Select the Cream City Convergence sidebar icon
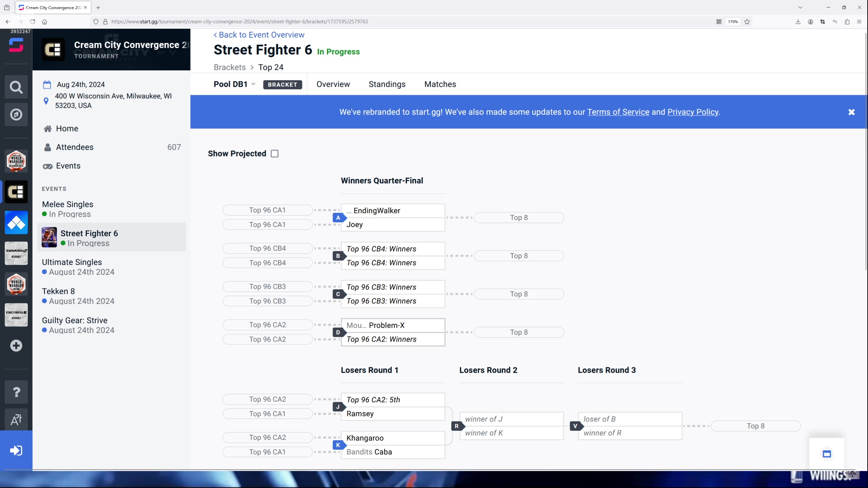 click(x=16, y=192)
